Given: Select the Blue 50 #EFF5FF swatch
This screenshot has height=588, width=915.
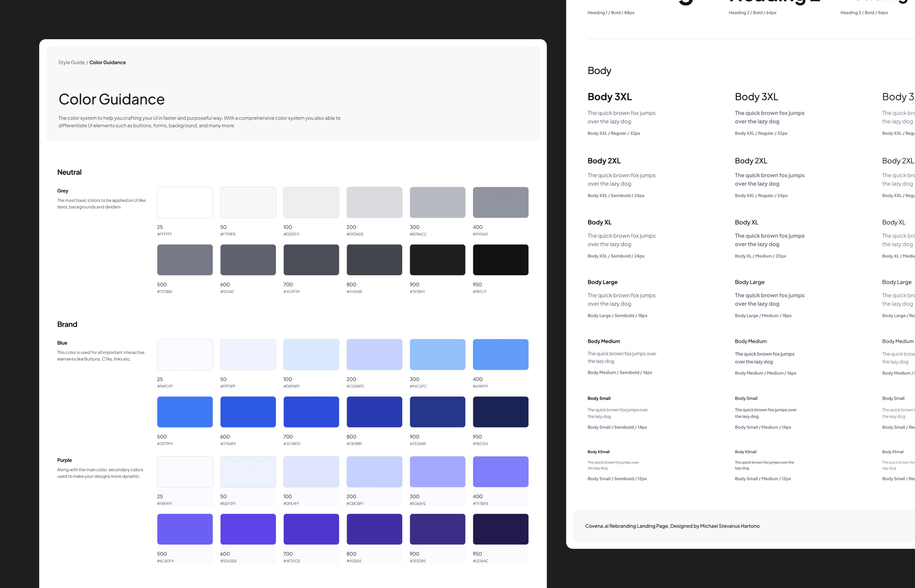Looking at the screenshot, I should [x=248, y=355].
